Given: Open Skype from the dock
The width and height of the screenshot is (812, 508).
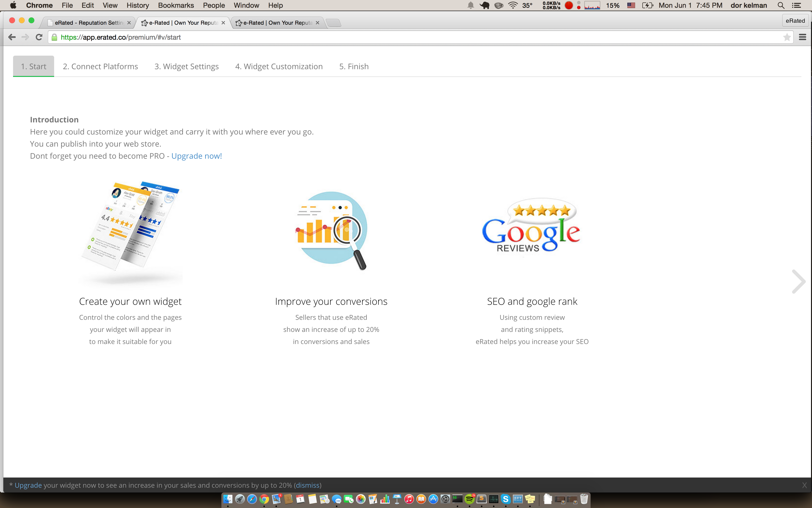Looking at the screenshot, I should click(506, 499).
